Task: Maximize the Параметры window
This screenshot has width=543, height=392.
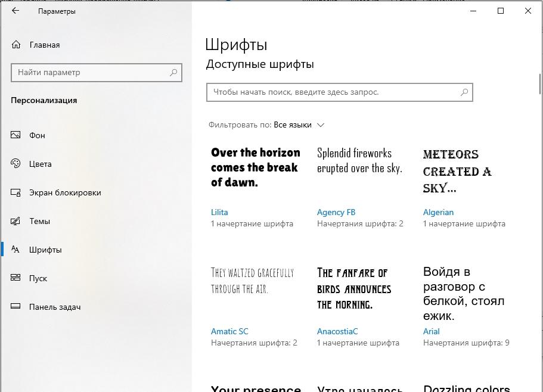Action: coord(501,11)
